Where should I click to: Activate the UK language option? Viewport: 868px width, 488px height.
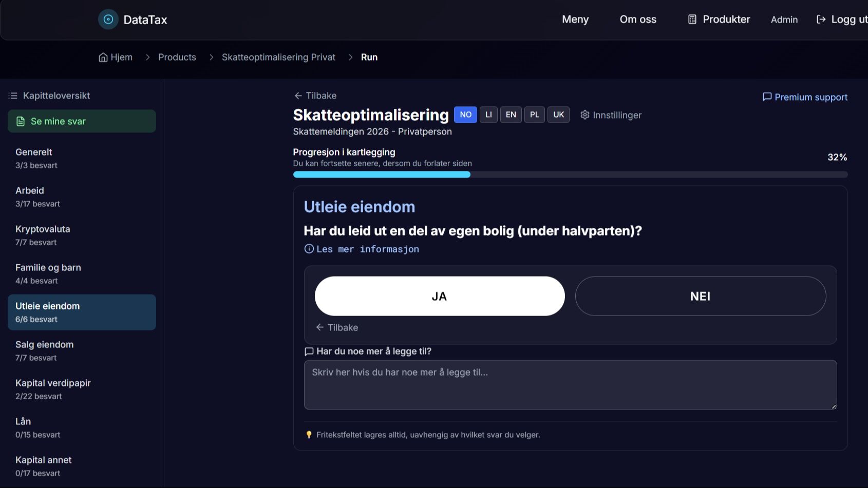tap(558, 114)
